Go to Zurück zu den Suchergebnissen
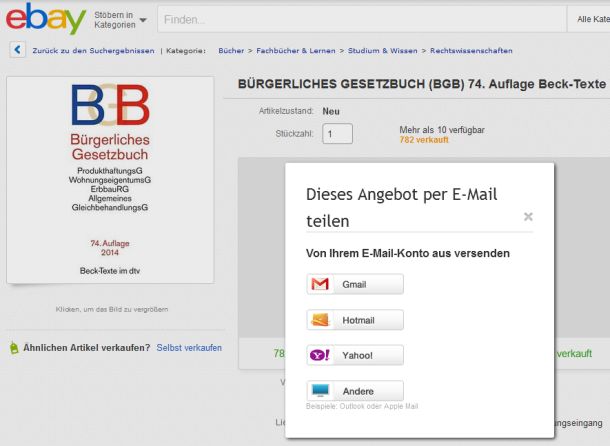The image size is (610, 446). point(93,51)
